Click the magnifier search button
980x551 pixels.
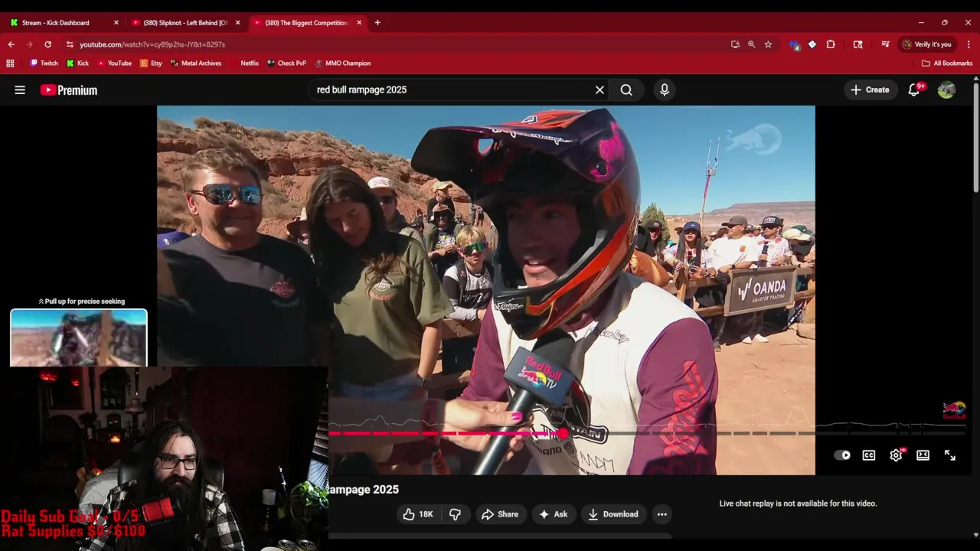click(x=626, y=90)
